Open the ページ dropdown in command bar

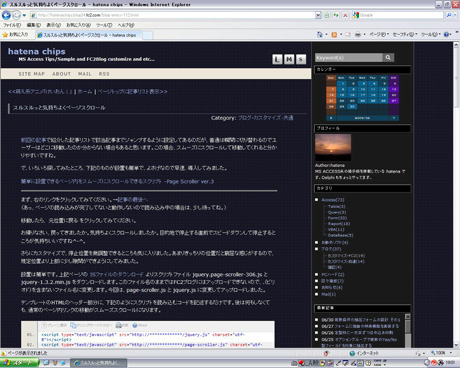(379, 34)
